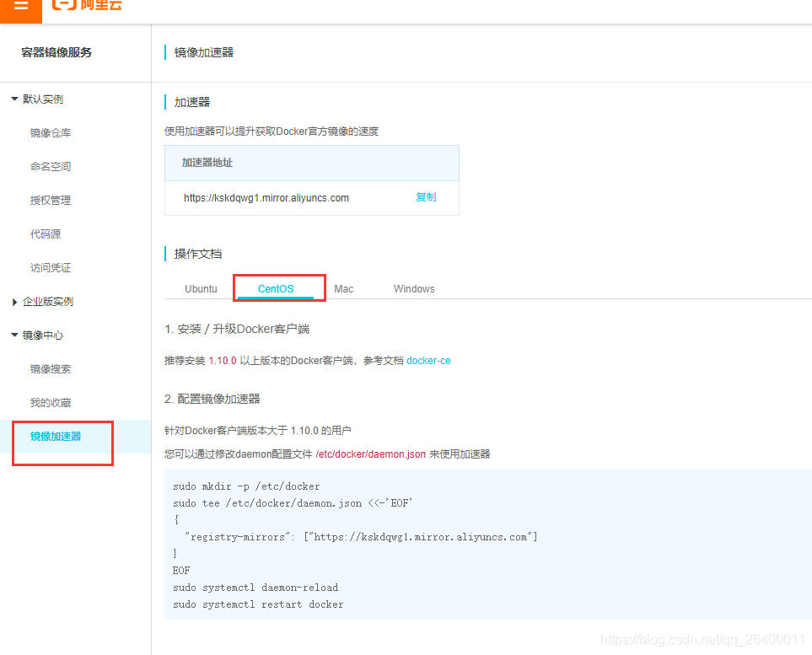This screenshot has width=812, height=655.
Task: Click the 企业版实例 label
Action: (48, 302)
